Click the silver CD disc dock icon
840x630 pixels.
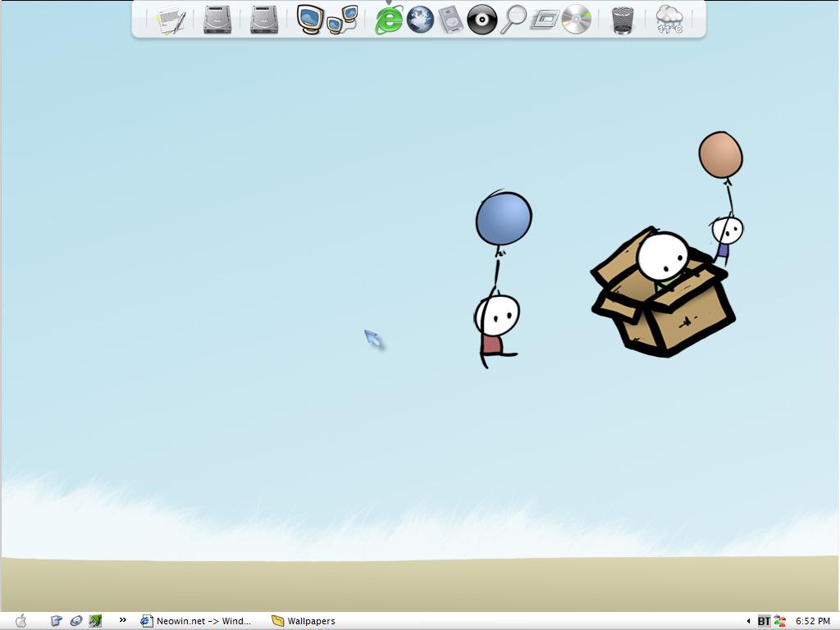point(576,19)
